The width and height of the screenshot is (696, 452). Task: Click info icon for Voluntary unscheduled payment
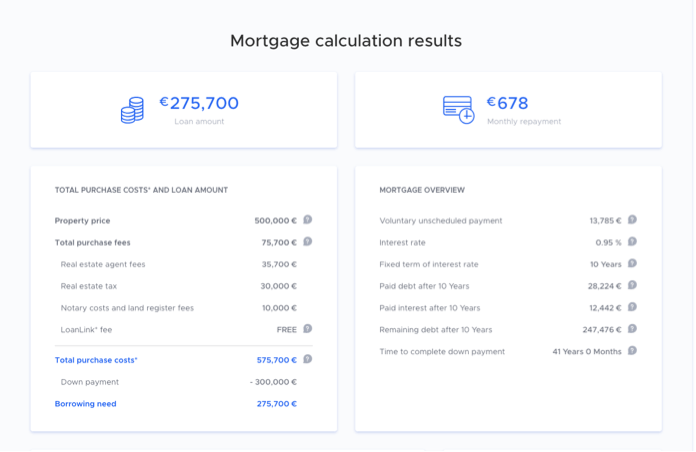coord(632,220)
